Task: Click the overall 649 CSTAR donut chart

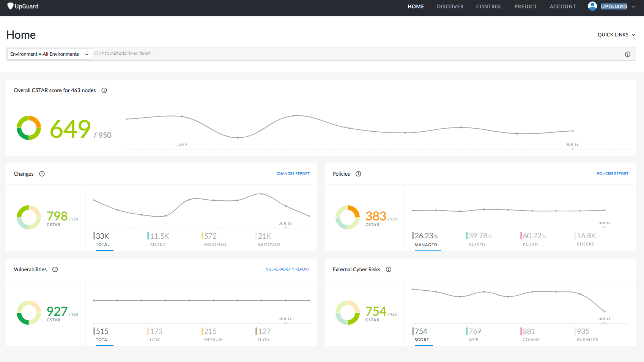Action: pos(29,128)
